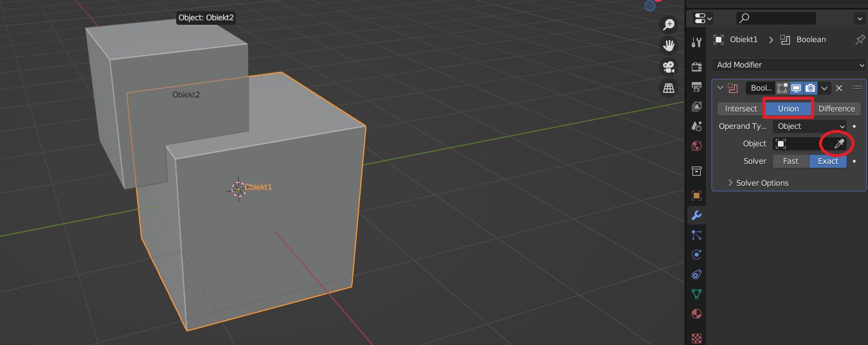
Task: Click the blue navigation gizmo axis dot
Action: coord(650,6)
